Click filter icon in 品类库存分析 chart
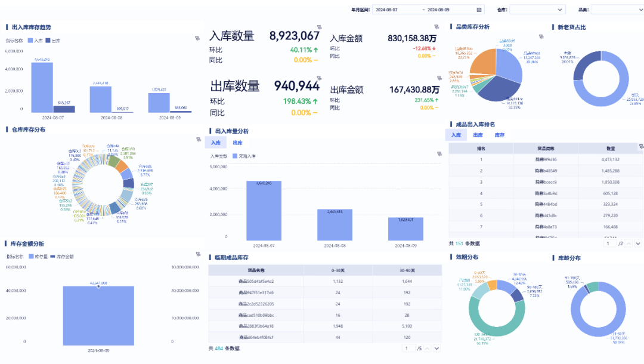Image resolution: width=644 pixels, height=364 pixels. (x=541, y=36)
